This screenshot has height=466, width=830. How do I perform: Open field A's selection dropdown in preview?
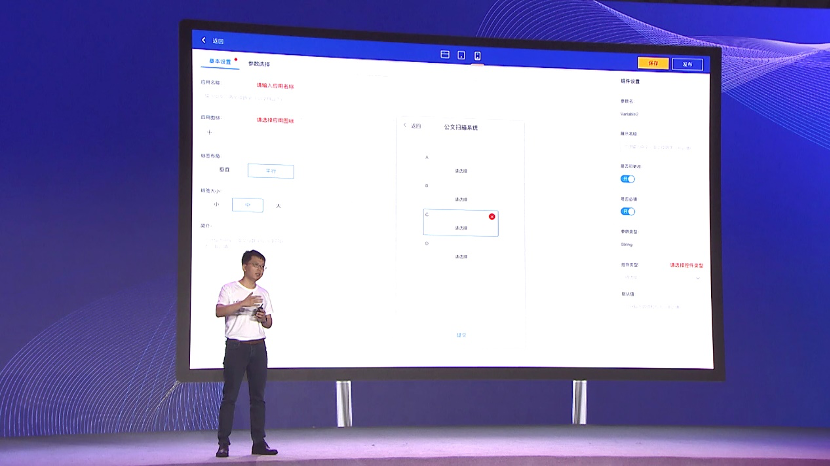[x=460, y=171]
